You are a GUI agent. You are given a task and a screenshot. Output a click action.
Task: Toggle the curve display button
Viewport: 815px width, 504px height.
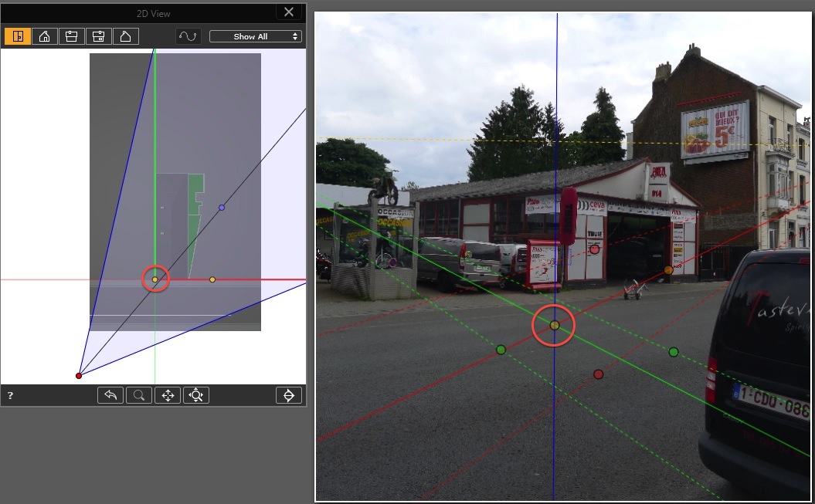[x=188, y=36]
